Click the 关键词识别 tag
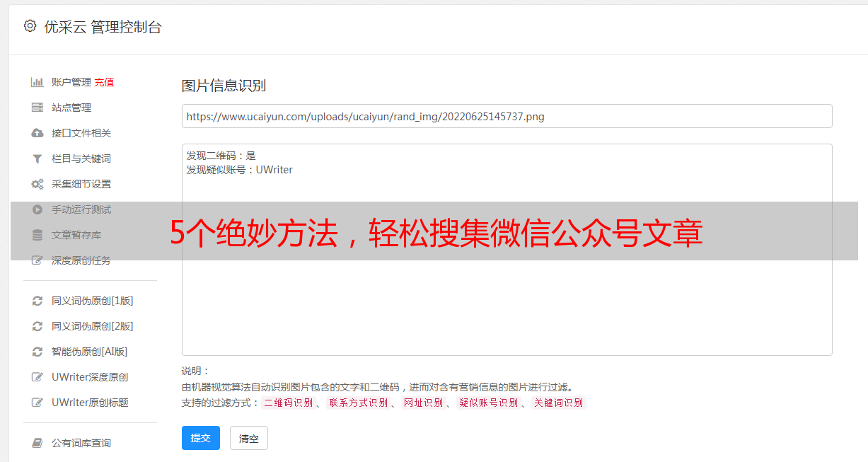 (x=559, y=403)
